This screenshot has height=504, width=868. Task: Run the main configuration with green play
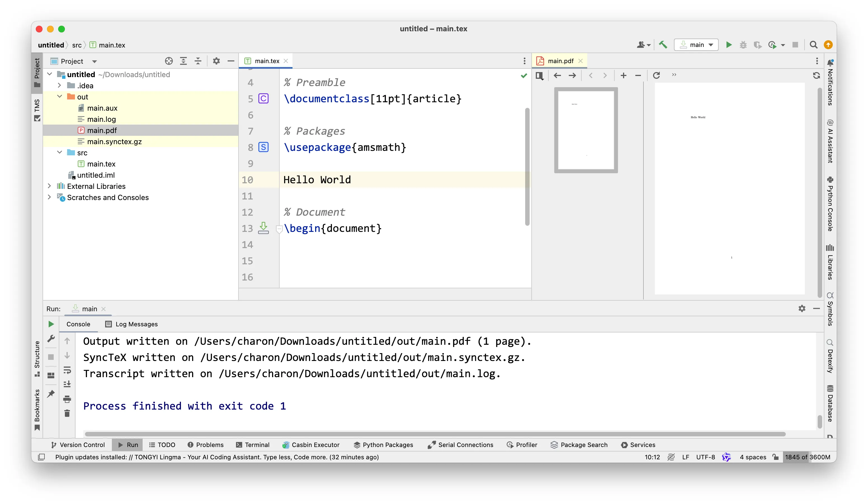tap(729, 45)
